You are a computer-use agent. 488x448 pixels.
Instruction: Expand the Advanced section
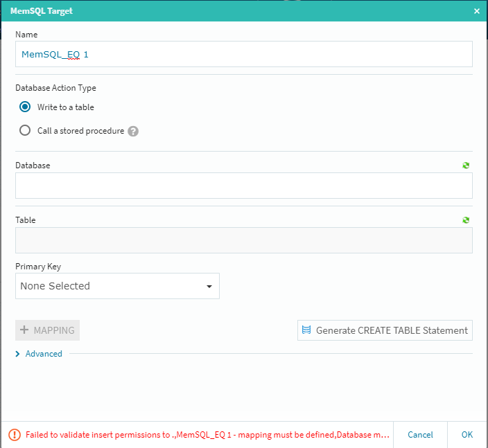[x=39, y=354]
